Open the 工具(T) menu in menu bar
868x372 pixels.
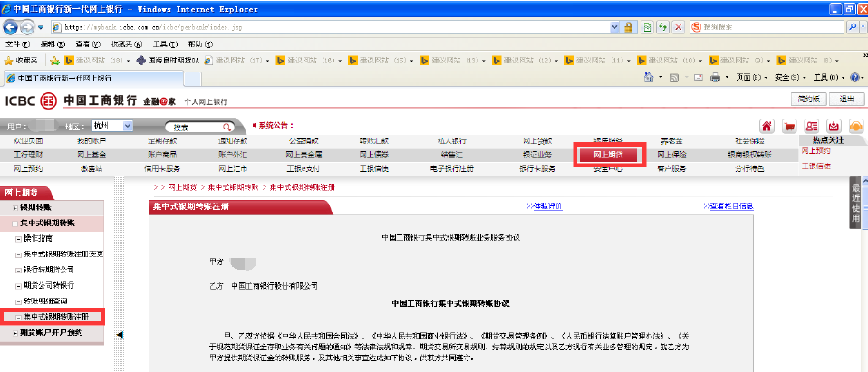pos(165,44)
